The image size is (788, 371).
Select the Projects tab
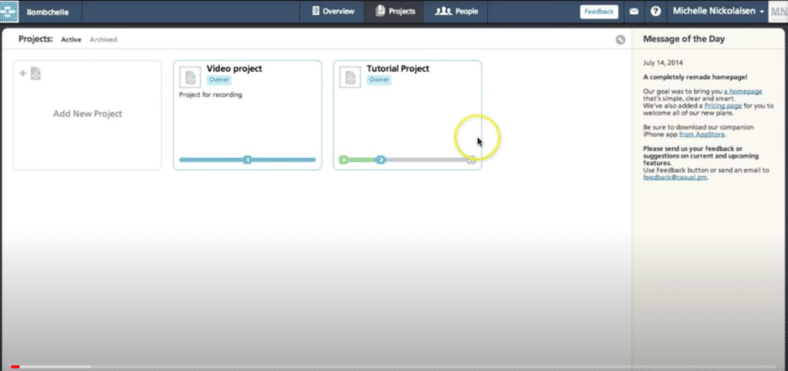395,12
